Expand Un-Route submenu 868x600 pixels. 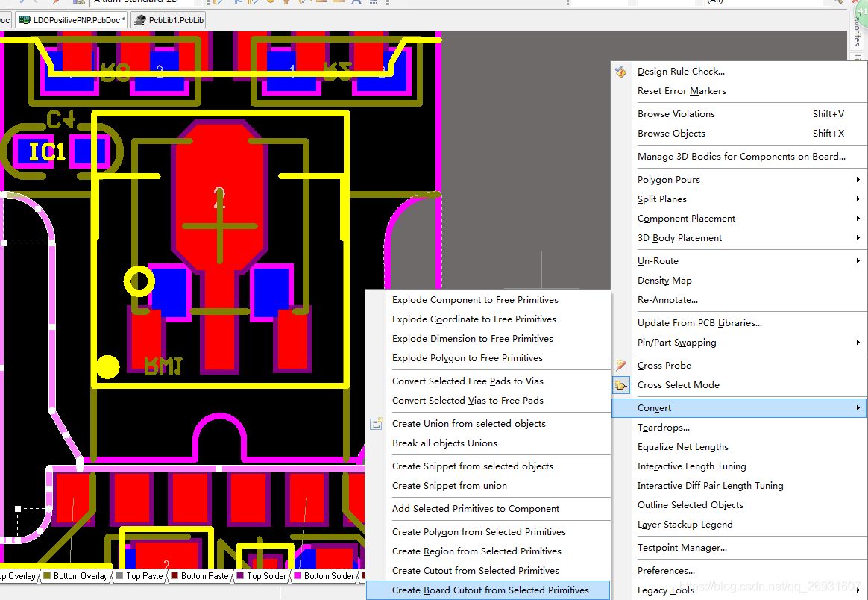coord(738,261)
